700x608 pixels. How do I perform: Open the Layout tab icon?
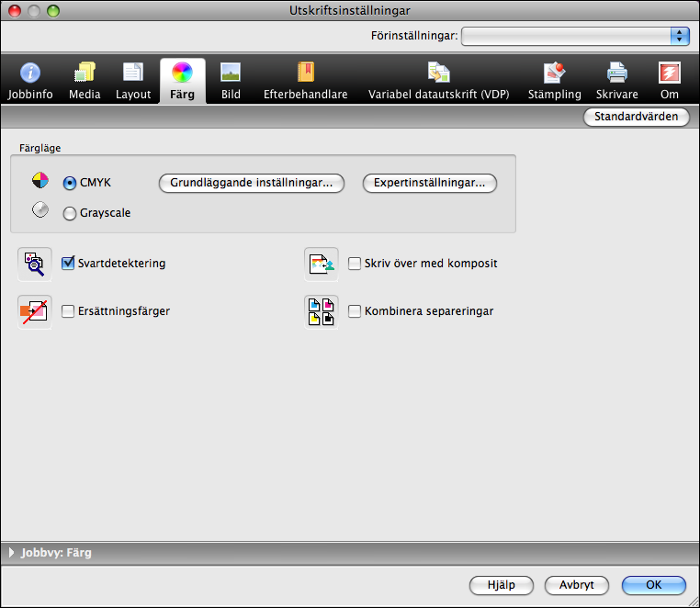click(x=133, y=72)
